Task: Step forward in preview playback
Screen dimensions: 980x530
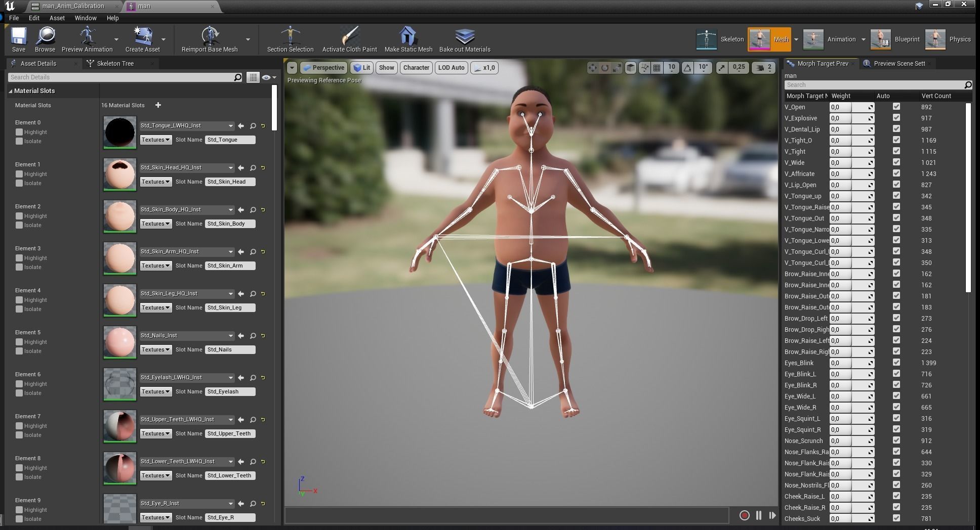Action: tap(772, 515)
